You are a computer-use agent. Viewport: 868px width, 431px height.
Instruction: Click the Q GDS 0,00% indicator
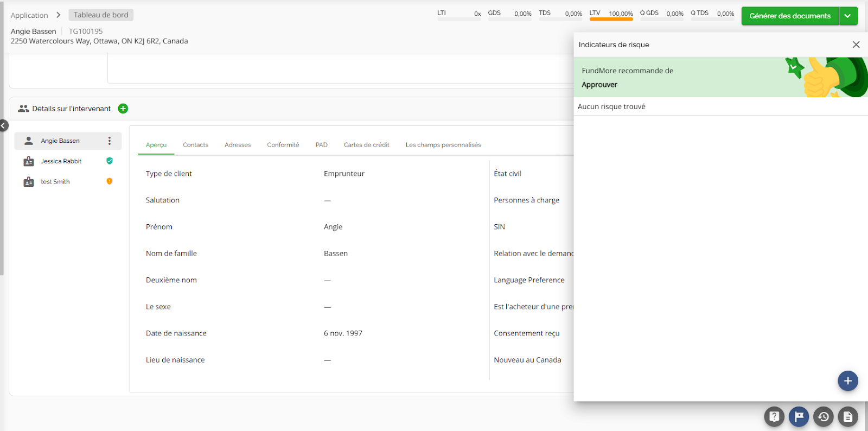(x=662, y=15)
